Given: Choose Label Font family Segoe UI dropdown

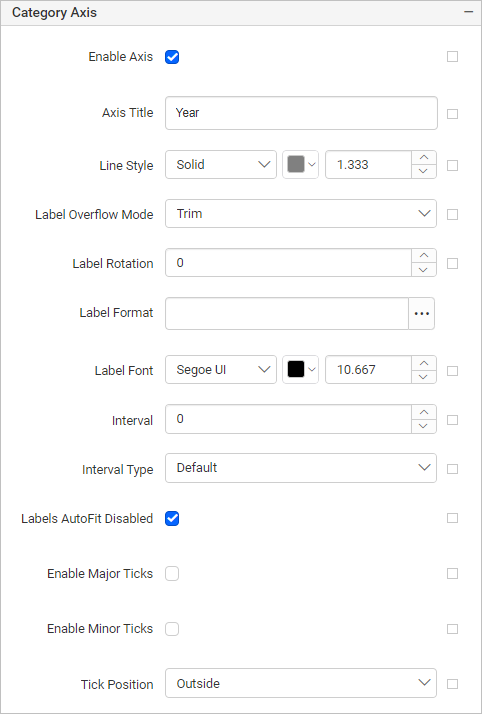Looking at the screenshot, I should [x=221, y=370].
